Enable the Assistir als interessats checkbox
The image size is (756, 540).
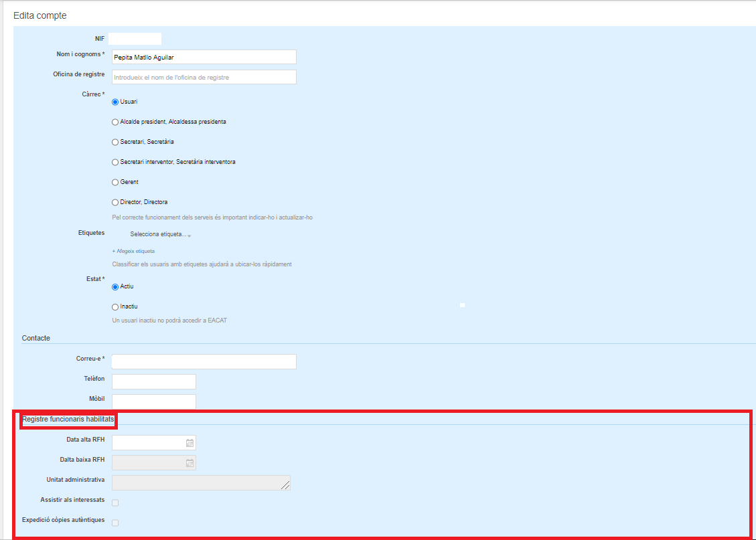click(x=115, y=503)
